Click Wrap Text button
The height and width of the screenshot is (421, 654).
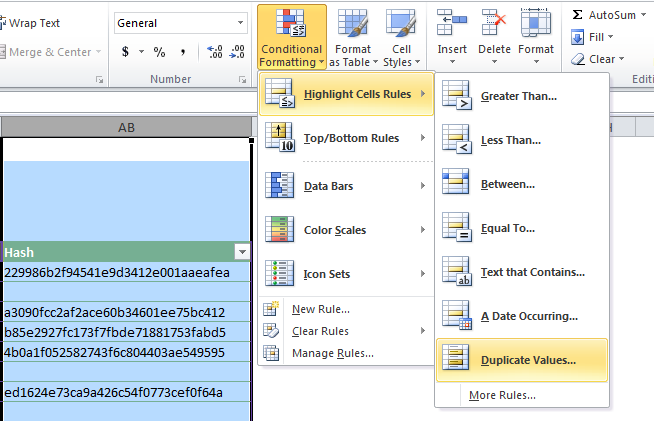(x=32, y=22)
